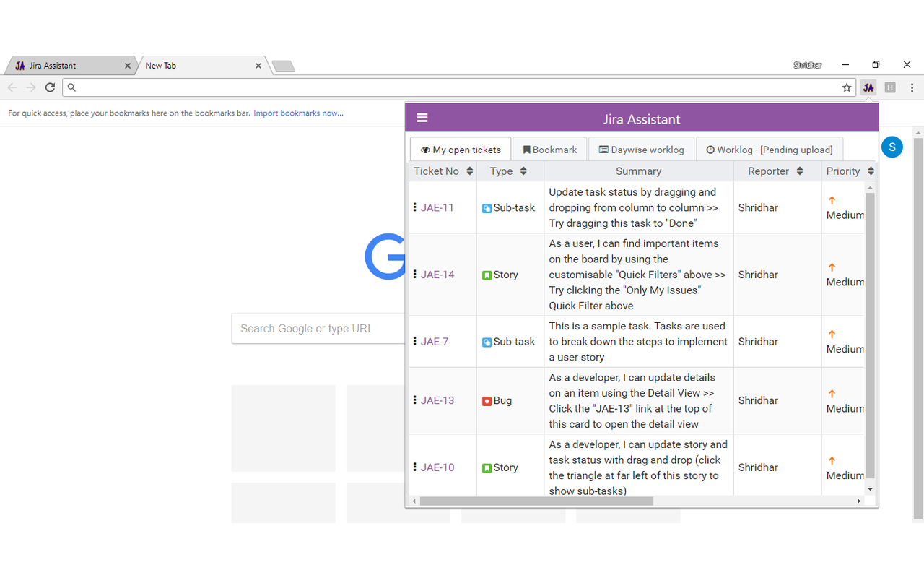Click the H extension icon in toolbar
The width and height of the screenshot is (924, 578).
pos(890,87)
